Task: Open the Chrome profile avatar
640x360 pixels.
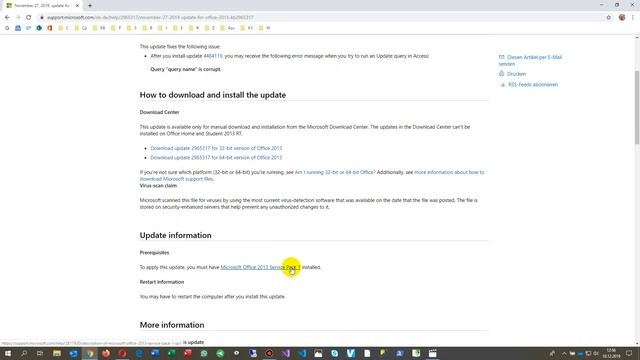Action: [622, 18]
